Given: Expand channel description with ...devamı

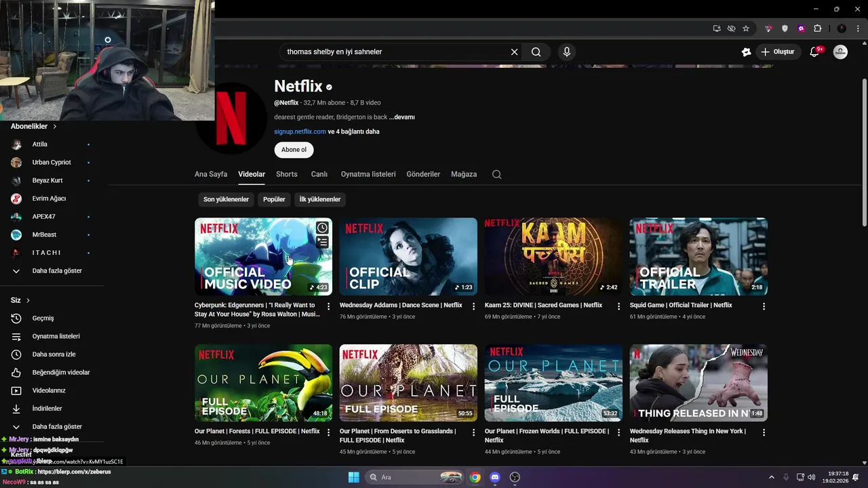Looking at the screenshot, I should click(402, 117).
